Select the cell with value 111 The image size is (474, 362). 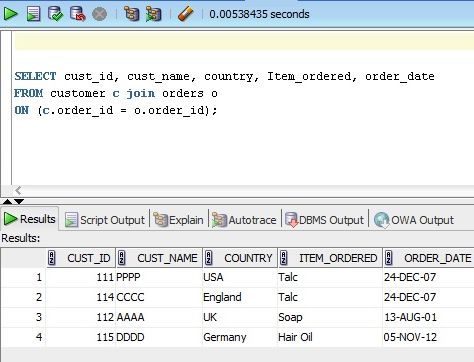coord(81,277)
